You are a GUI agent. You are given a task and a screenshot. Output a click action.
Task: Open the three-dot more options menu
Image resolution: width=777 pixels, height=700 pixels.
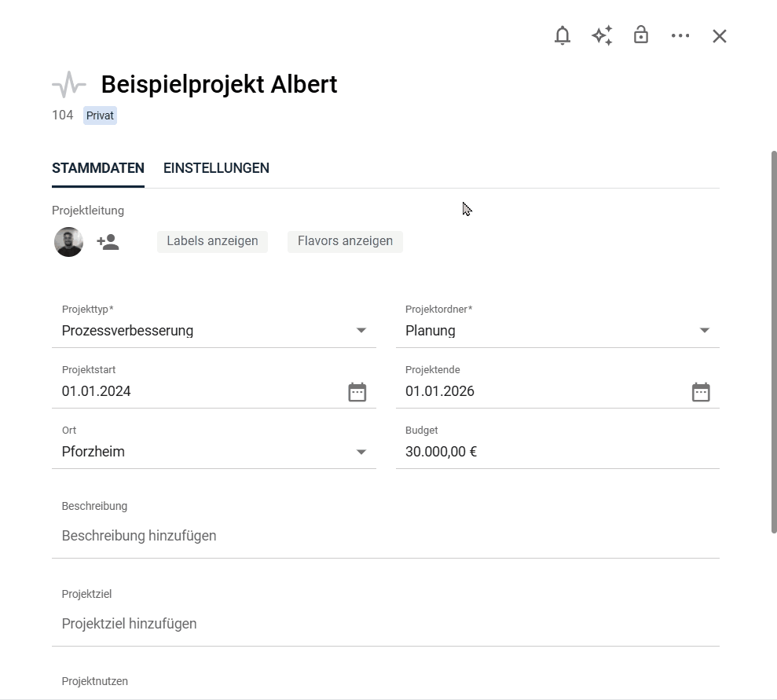tap(680, 35)
